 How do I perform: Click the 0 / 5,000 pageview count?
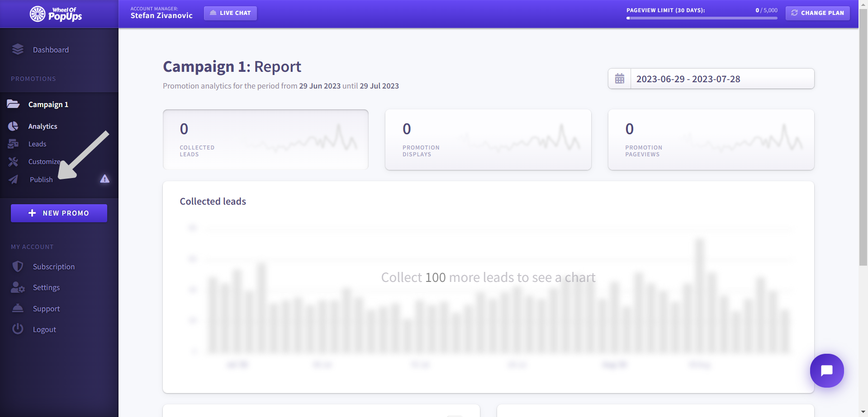point(766,10)
